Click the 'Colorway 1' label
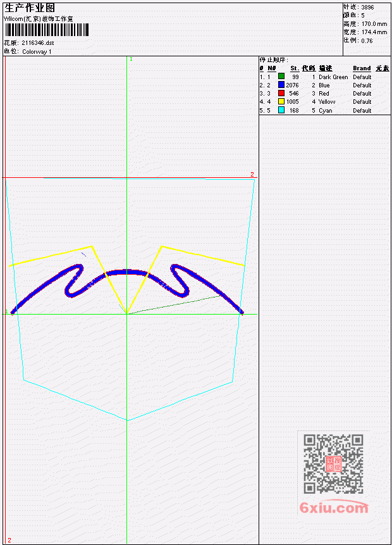 pos(37,52)
